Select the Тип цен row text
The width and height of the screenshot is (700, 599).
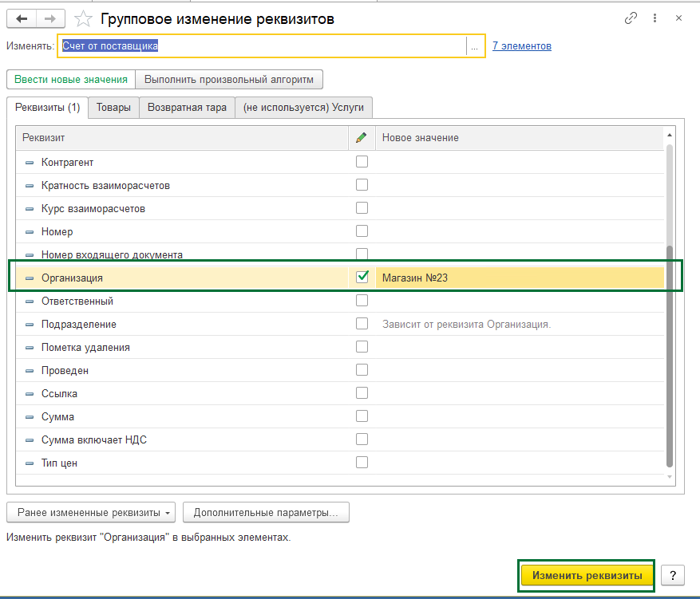click(x=59, y=463)
